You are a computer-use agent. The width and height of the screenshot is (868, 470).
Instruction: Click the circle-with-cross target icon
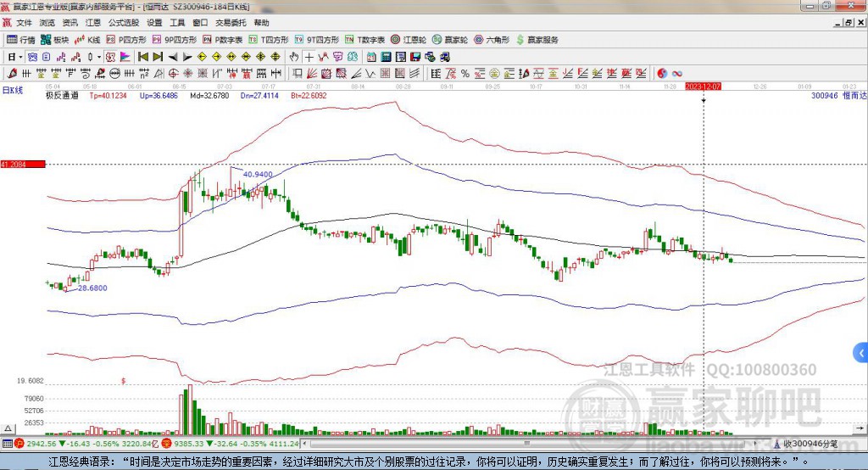pos(173,73)
